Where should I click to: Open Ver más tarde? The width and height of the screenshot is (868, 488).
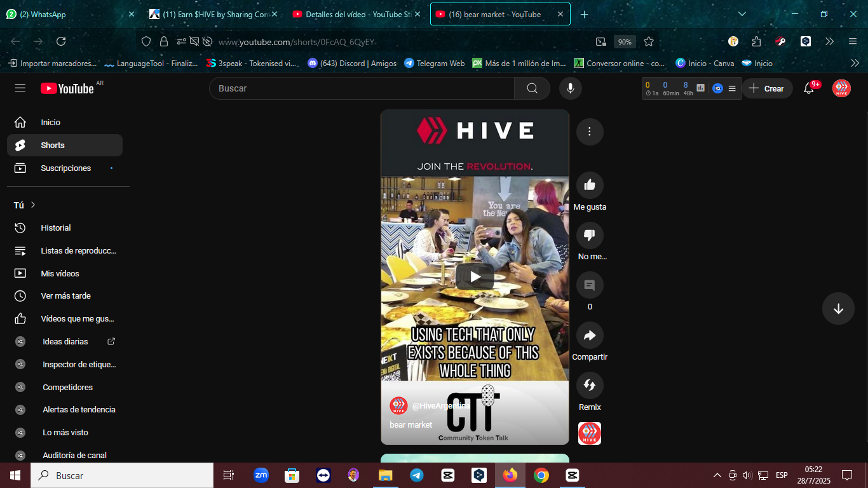[x=65, y=295]
